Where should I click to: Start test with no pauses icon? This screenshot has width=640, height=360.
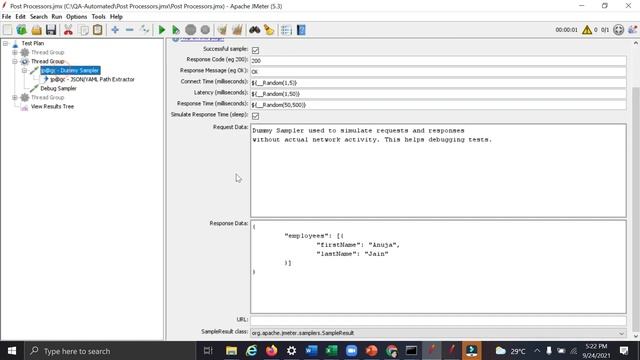pyautogui.click(x=176, y=30)
